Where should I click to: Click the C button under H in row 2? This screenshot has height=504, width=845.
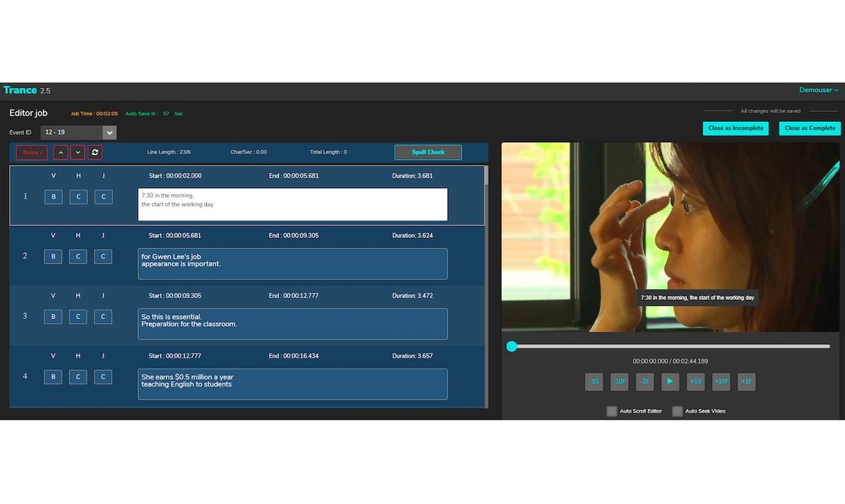pos(78,256)
